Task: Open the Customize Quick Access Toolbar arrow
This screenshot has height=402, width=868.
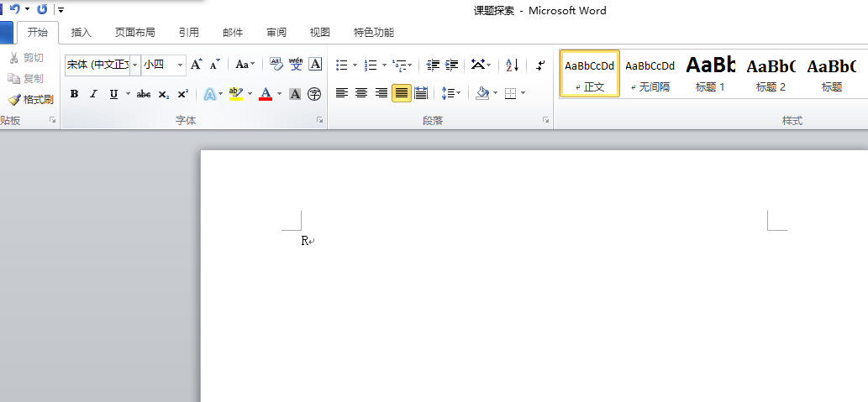Action: [x=60, y=9]
